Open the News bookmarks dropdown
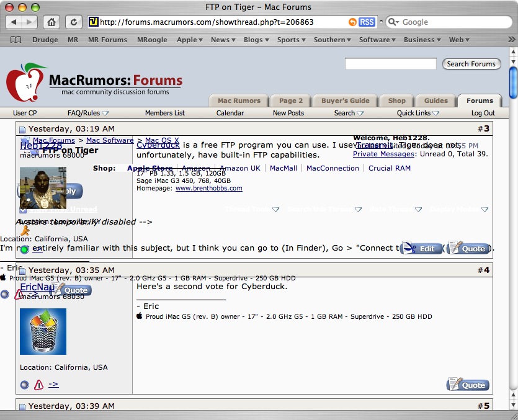Screen dimensions: 518x420 (223, 40)
